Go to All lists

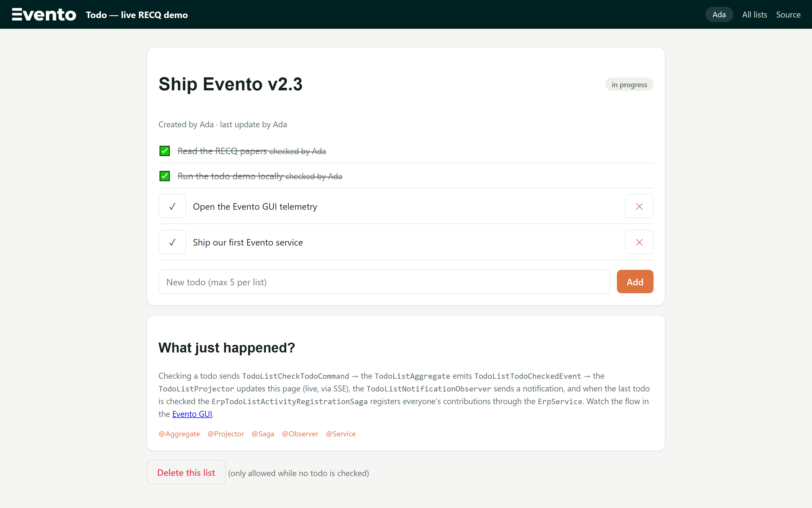point(754,14)
